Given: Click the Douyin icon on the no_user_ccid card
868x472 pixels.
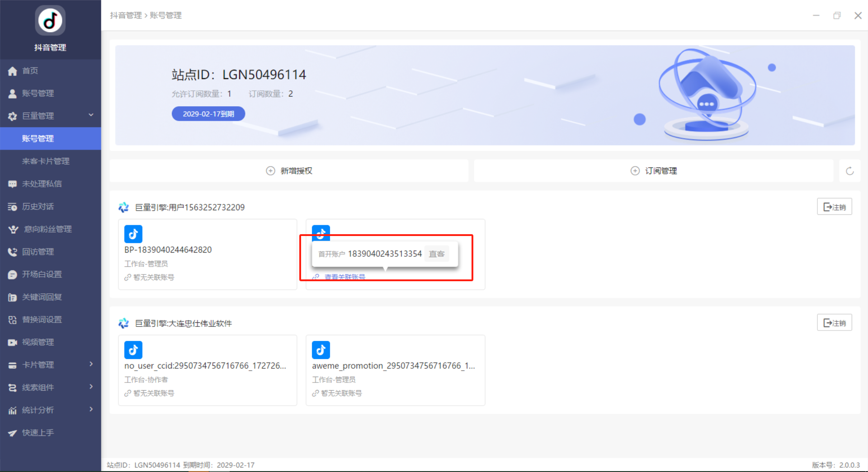Looking at the screenshot, I should coord(133,350).
